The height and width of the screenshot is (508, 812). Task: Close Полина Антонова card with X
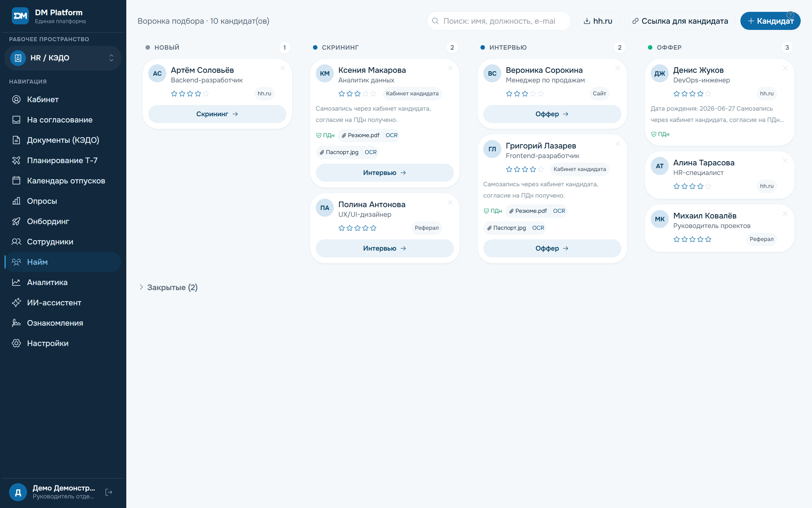point(450,203)
